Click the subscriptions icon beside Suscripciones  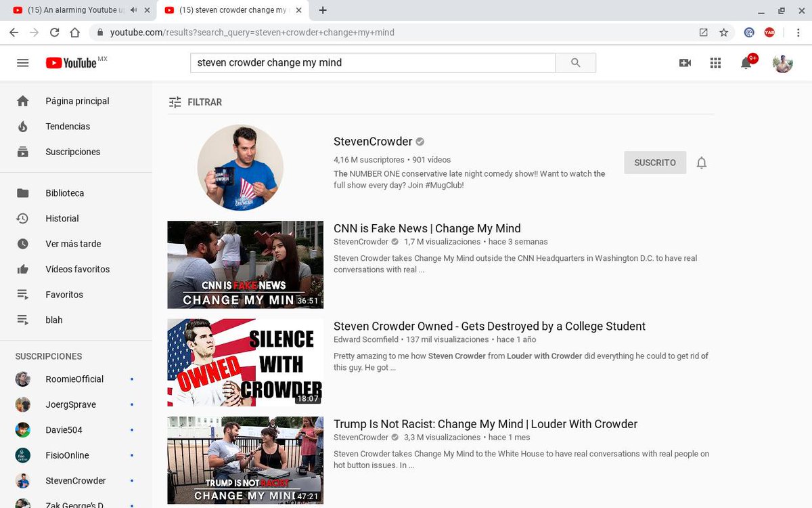click(23, 152)
